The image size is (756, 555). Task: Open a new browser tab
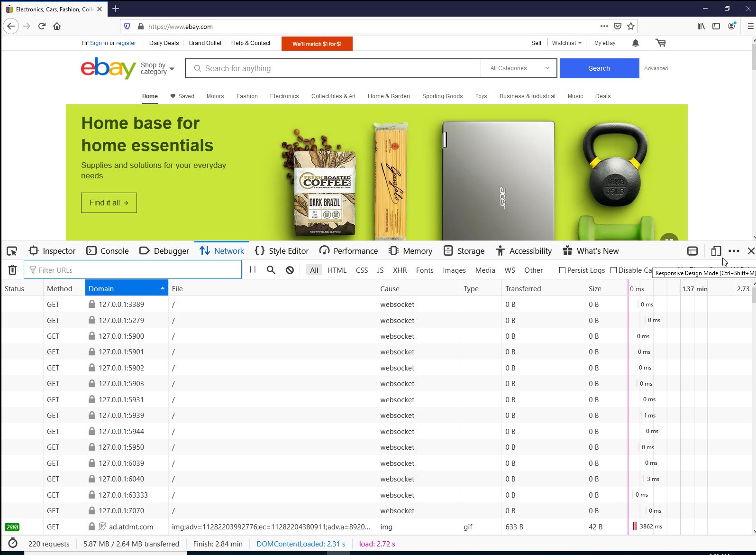click(x=116, y=9)
